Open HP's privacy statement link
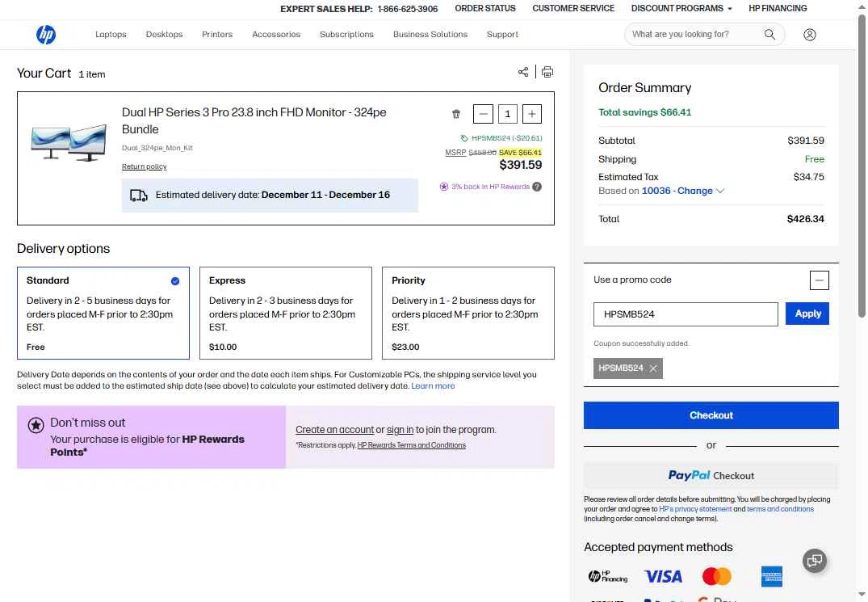 (x=695, y=509)
